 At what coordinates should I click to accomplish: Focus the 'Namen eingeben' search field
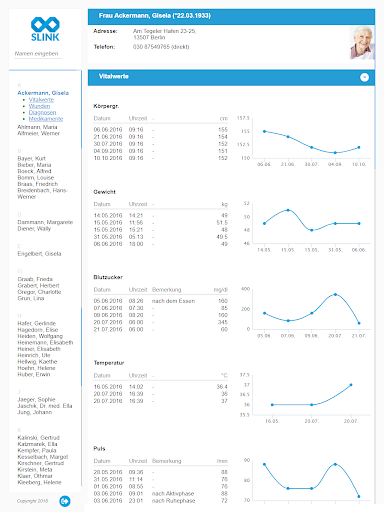pos(38,54)
